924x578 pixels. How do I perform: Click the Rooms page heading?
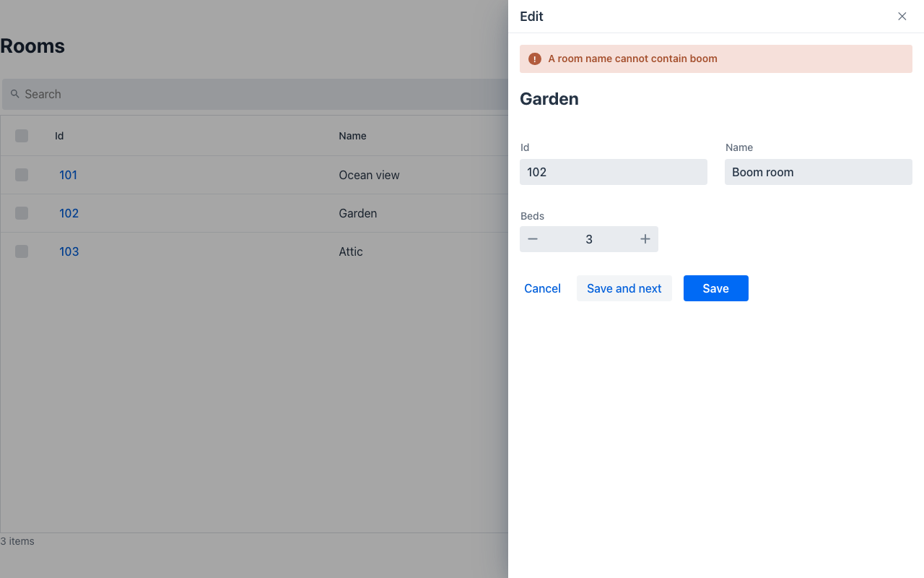point(32,46)
